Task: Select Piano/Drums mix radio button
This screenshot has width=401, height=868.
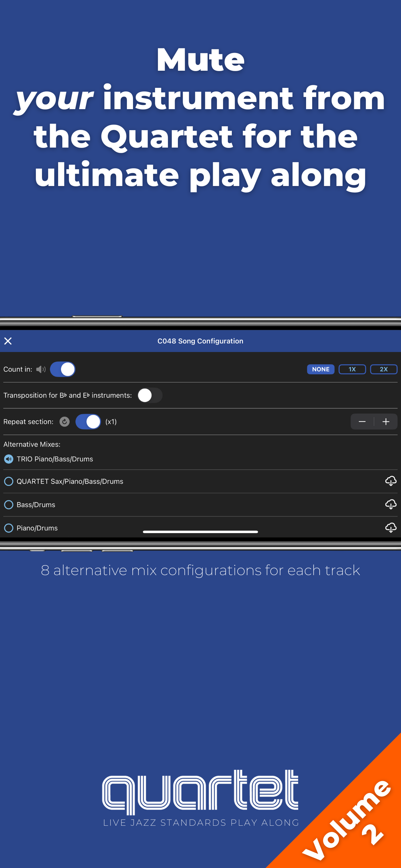Action: point(9,528)
